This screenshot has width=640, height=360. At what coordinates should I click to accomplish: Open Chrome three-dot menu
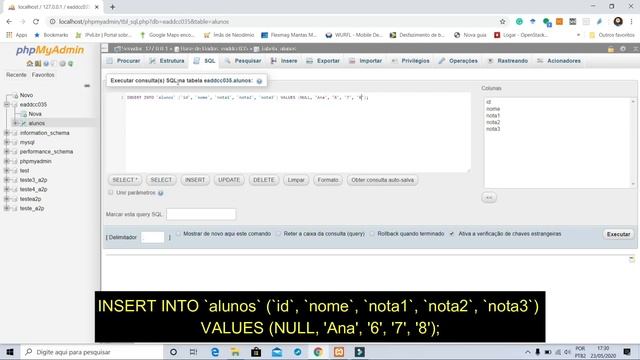[x=631, y=22]
